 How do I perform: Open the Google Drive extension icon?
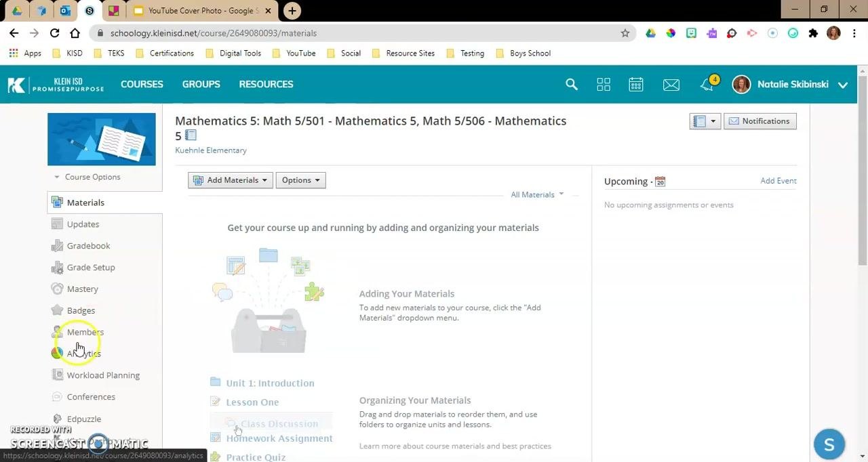click(650, 33)
